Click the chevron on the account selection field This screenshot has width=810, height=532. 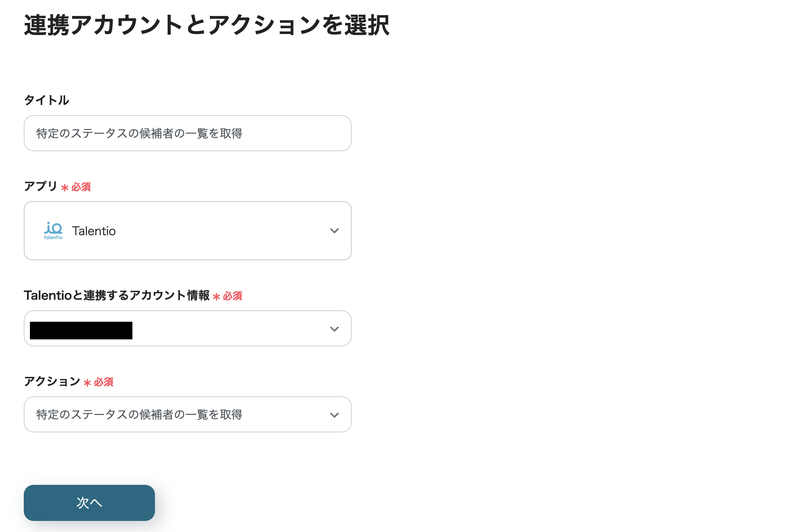tap(334, 328)
